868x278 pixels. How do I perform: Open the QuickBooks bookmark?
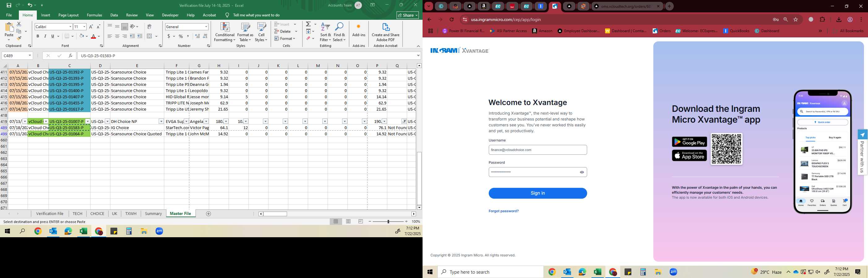[736, 31]
